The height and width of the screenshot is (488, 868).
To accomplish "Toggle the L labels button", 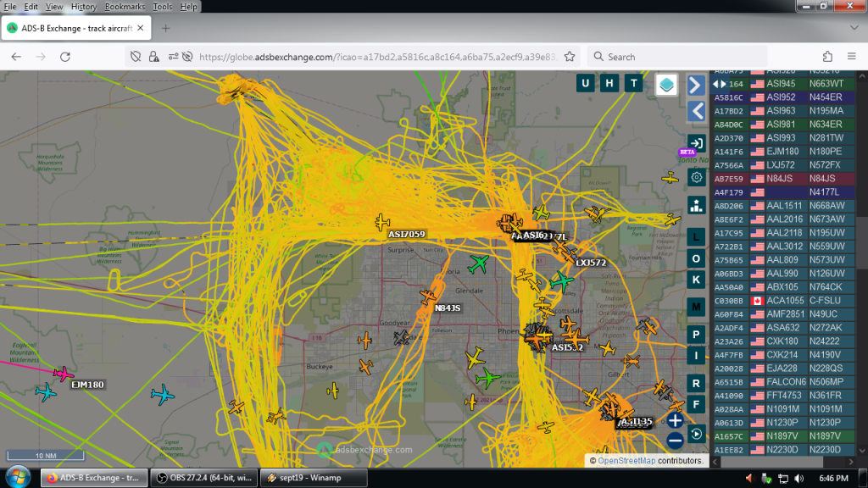I will point(697,237).
